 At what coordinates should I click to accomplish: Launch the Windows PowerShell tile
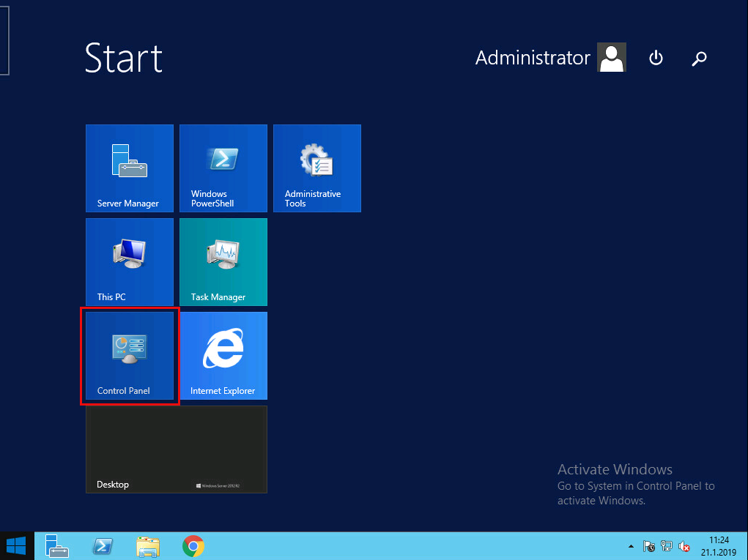(x=223, y=168)
